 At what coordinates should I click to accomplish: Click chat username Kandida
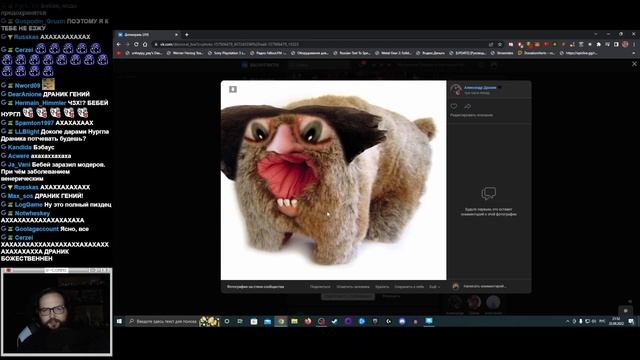pyautogui.click(x=20, y=147)
